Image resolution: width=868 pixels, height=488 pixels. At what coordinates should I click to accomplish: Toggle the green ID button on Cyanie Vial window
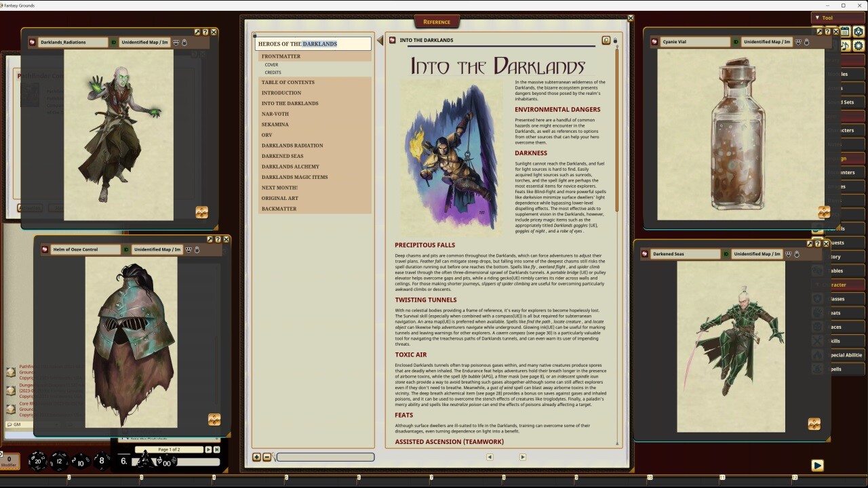(734, 41)
